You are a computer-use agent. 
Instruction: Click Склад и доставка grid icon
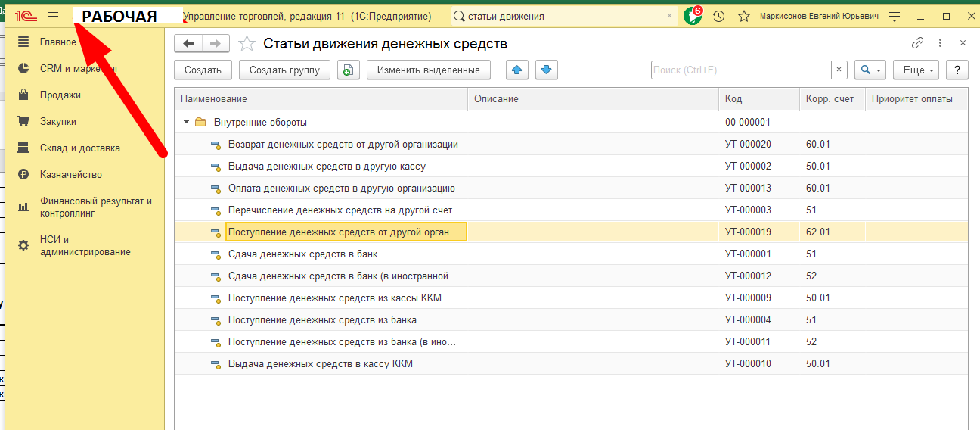point(23,148)
